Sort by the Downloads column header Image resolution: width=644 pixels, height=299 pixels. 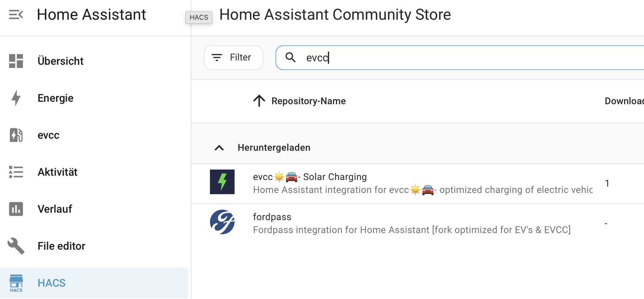624,101
